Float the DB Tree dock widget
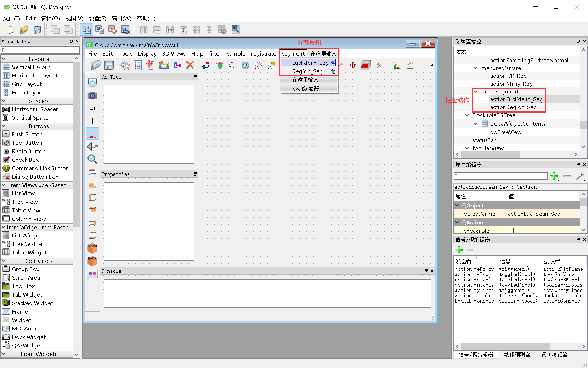Screen dimensions: 588x368 click(195, 77)
